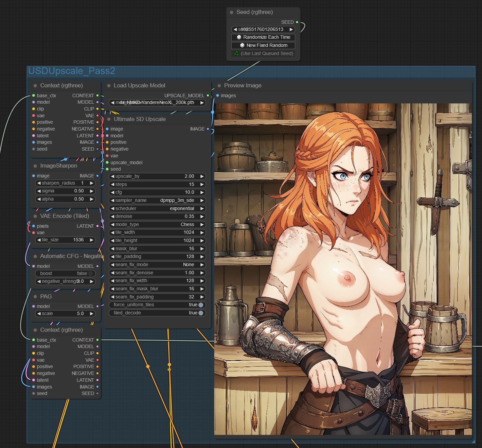Collapse the Preview Image node dot
The image size is (482, 448).
point(219,86)
